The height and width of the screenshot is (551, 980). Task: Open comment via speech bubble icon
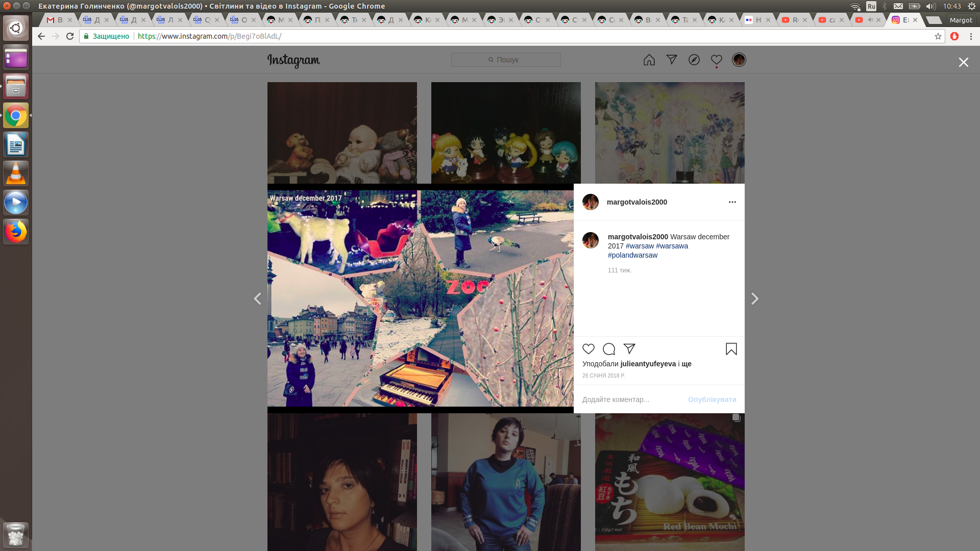pyautogui.click(x=609, y=349)
